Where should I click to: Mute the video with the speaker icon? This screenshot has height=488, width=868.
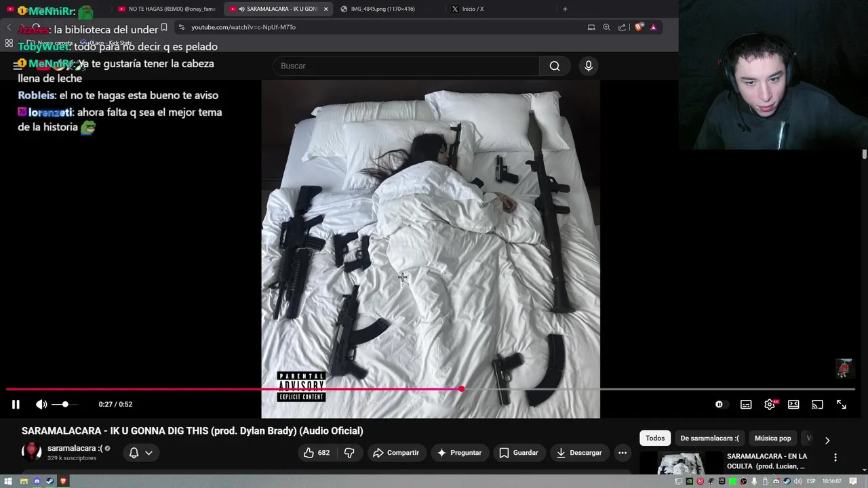tap(41, 405)
